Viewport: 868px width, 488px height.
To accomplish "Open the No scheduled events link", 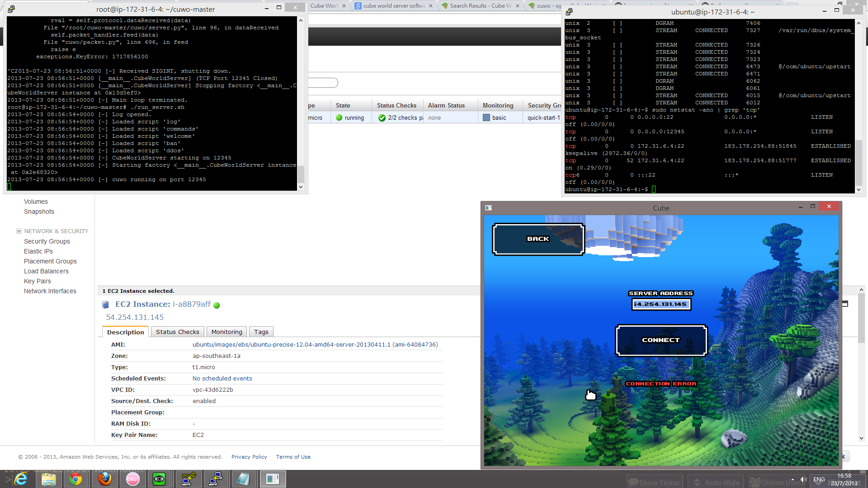I will coord(222,378).
